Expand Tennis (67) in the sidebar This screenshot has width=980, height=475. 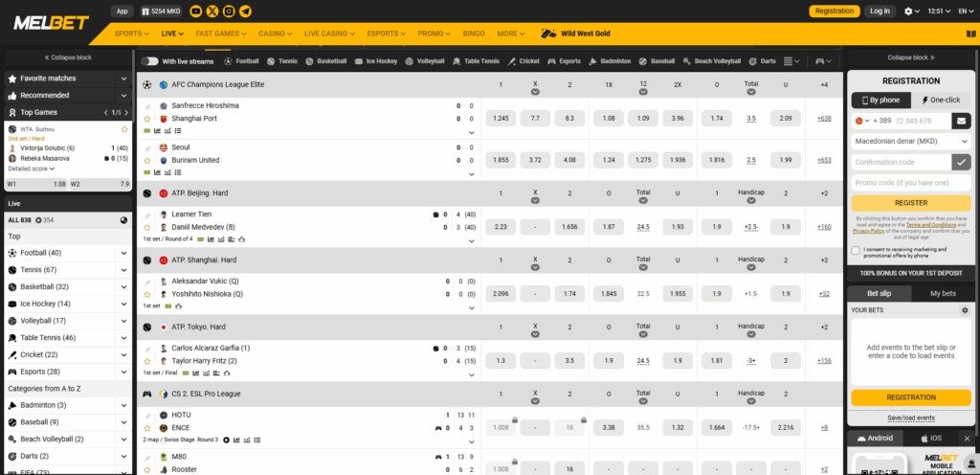click(x=123, y=270)
